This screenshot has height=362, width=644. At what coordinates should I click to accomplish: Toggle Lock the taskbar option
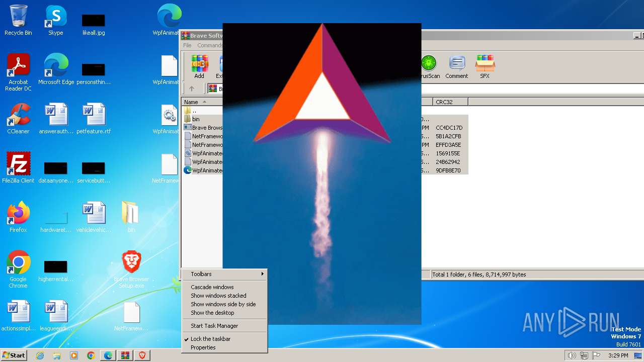224,339
